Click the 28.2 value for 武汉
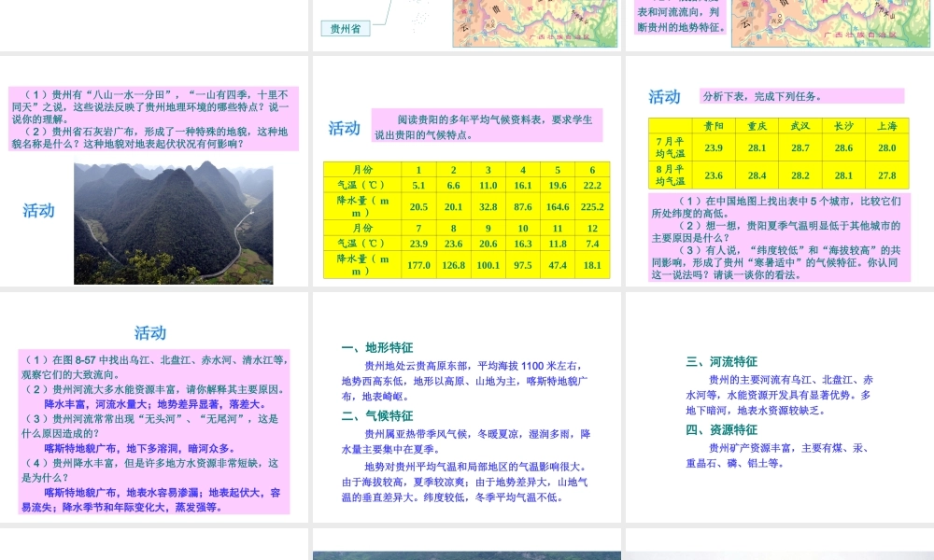 click(x=800, y=175)
